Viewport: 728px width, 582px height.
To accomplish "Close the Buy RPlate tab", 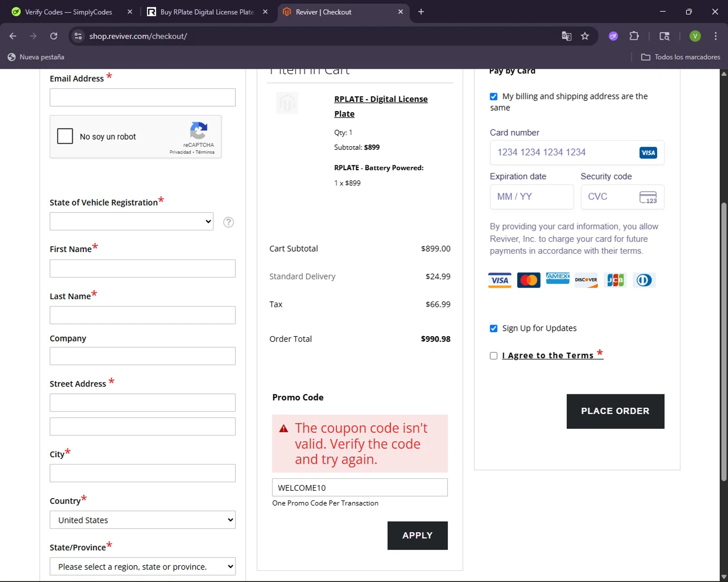I will pos(265,12).
